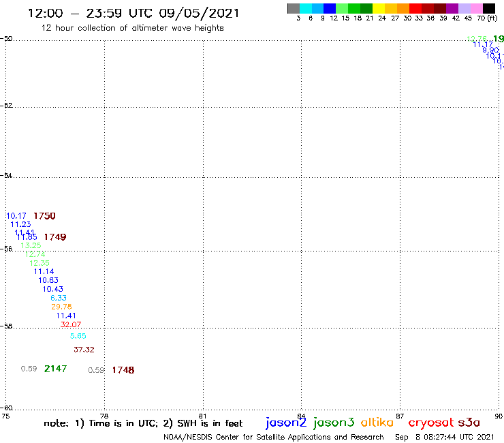Click the latitude axis label -52

coord(6,106)
